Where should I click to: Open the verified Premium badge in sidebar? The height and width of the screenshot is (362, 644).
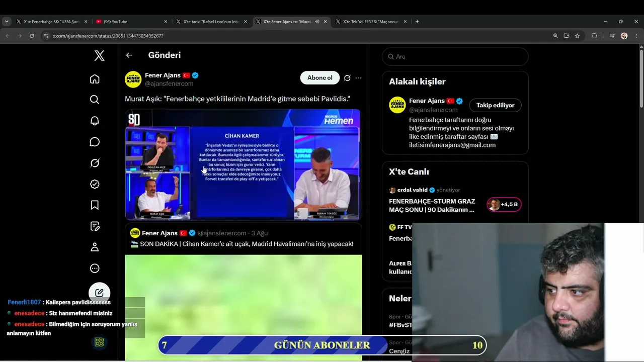[95, 184]
